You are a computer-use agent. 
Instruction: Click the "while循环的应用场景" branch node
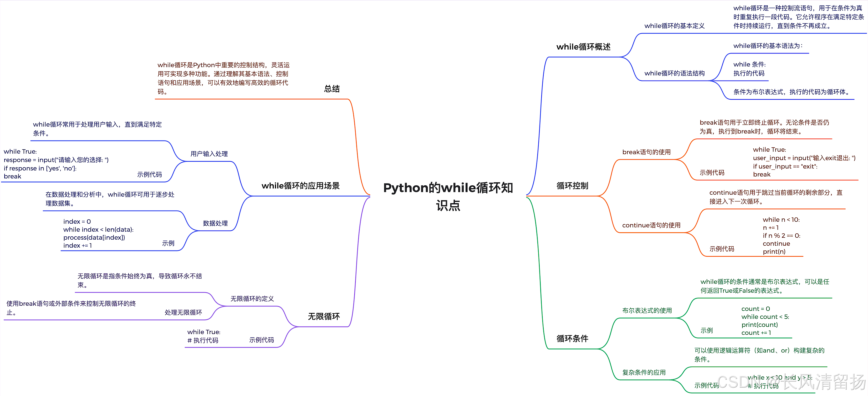click(300, 186)
